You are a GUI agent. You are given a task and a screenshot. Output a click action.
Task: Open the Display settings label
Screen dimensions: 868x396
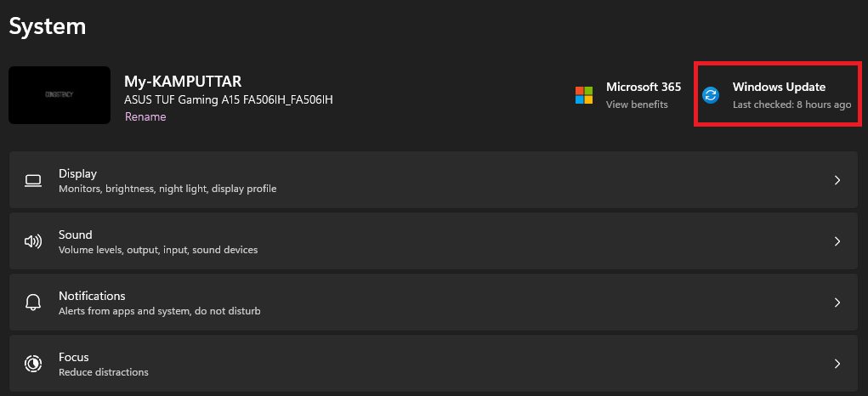pos(77,173)
